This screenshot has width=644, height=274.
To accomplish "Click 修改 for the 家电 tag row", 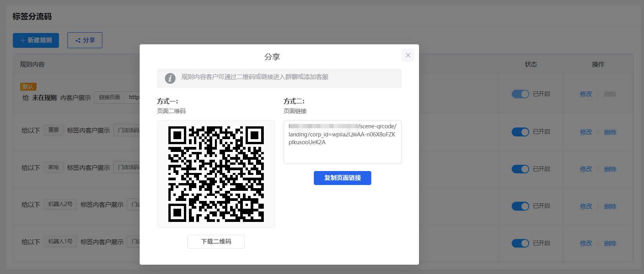I will [x=586, y=169].
